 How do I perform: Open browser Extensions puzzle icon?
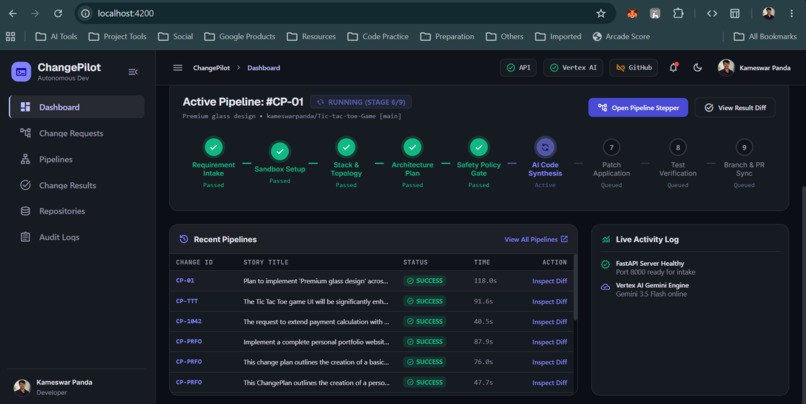pos(678,13)
